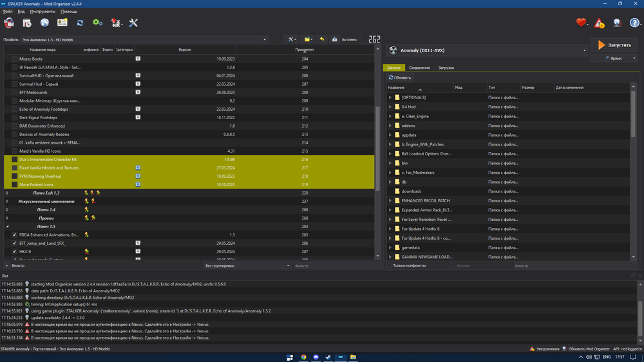
Task: Enable Fixed Vanilla Models and Textures checkbox
Action: [14, 167]
